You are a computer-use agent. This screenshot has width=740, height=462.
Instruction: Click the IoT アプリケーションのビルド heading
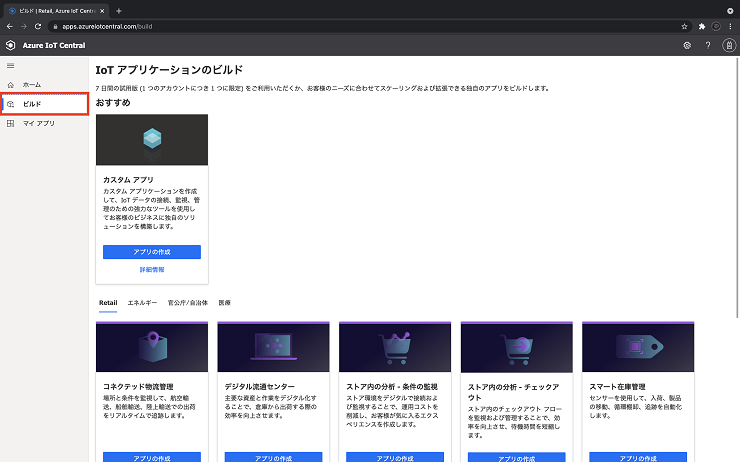169,70
